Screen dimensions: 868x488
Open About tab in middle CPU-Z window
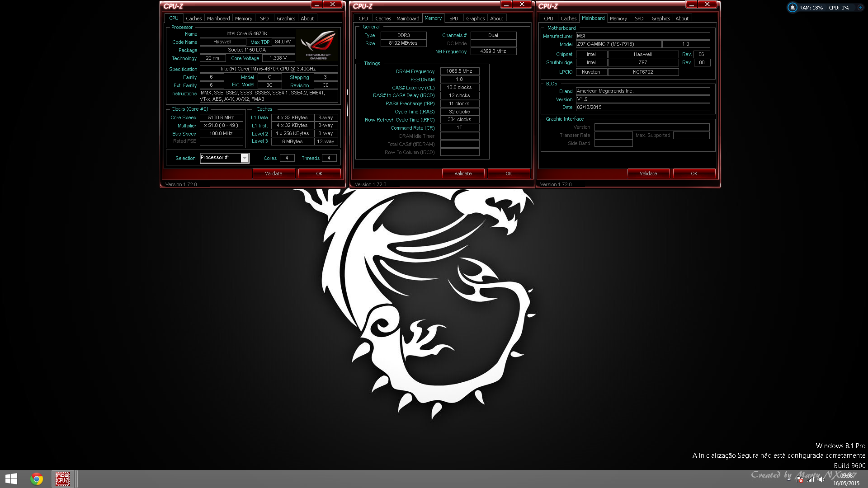497,19
